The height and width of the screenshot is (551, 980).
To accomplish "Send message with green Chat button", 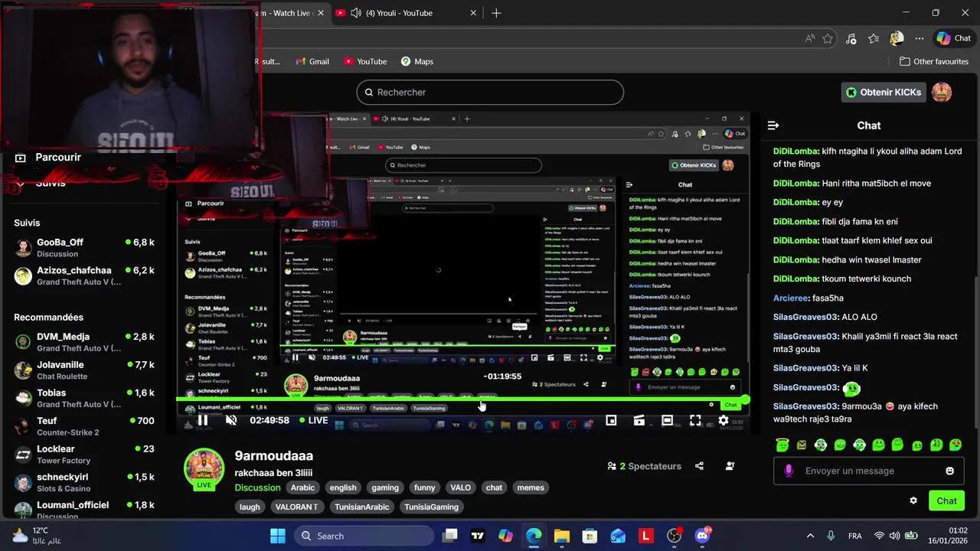I will tap(946, 500).
